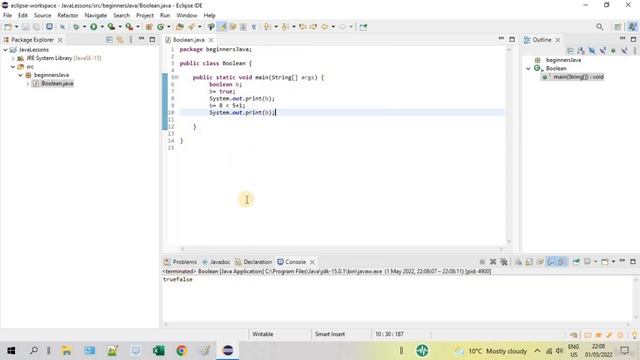
Task: Collapse the JavaLessons project node
Action: (5, 50)
